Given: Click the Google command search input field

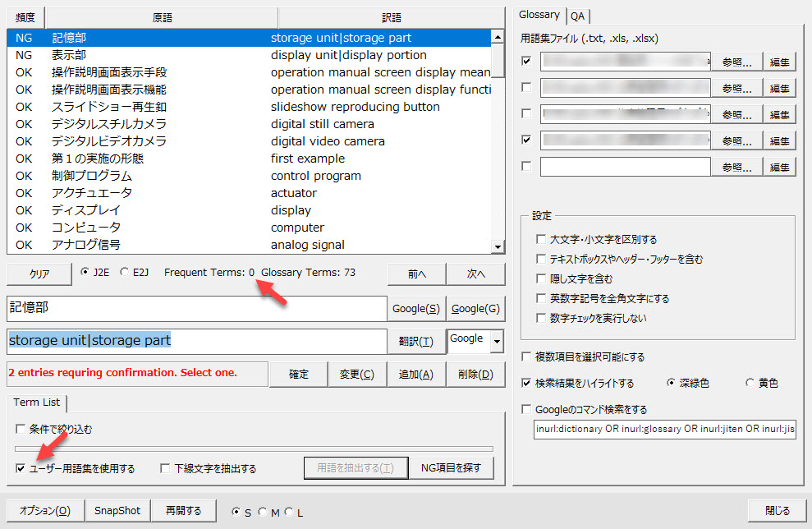Looking at the screenshot, I should coord(663,430).
